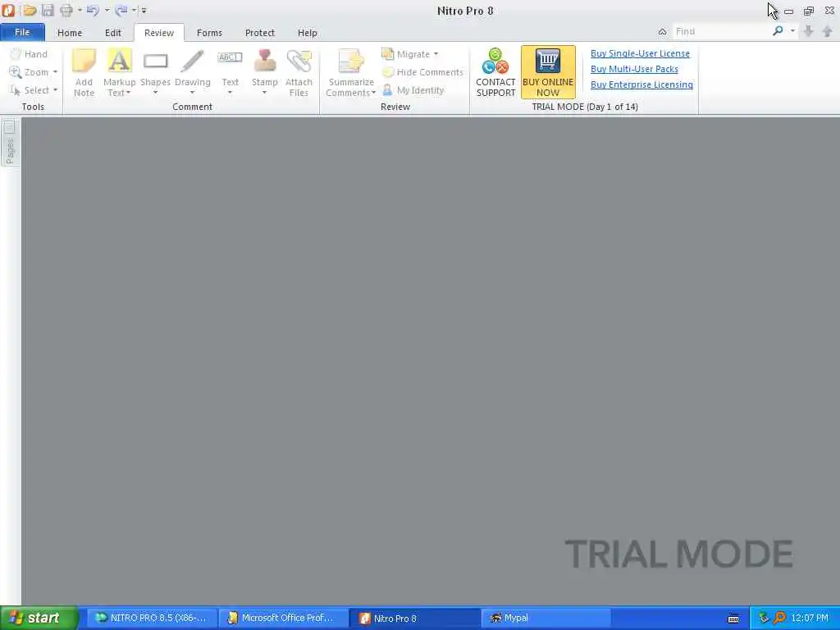This screenshot has height=630, width=840.
Task: Click the Attach Files paperclip icon
Action: click(299, 62)
